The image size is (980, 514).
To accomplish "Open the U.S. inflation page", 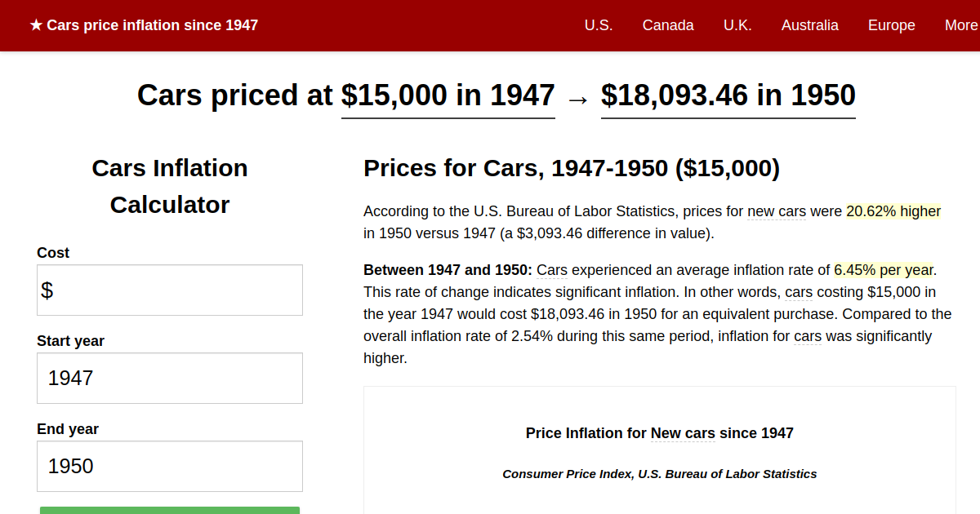I will (x=599, y=25).
